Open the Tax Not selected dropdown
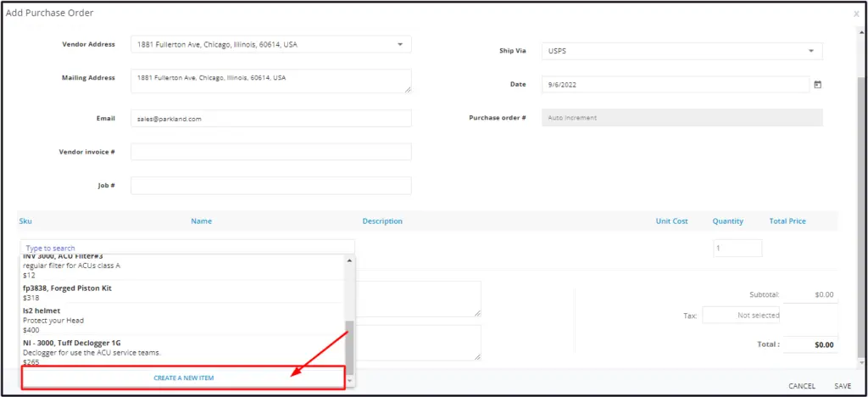868x397 pixels. coord(741,315)
